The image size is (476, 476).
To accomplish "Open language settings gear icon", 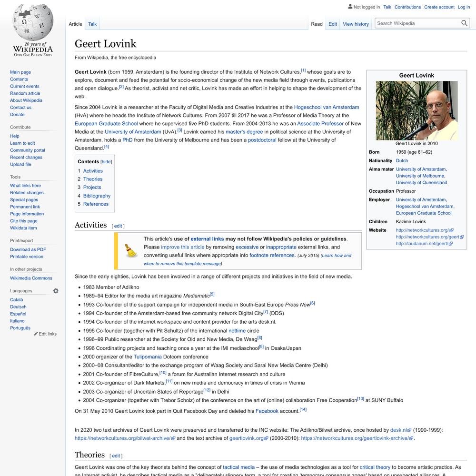I will 56,291.
